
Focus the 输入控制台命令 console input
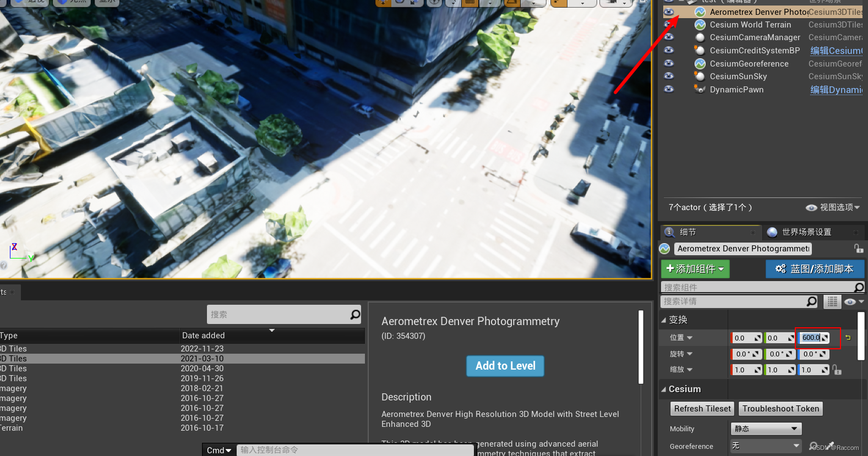(x=355, y=450)
